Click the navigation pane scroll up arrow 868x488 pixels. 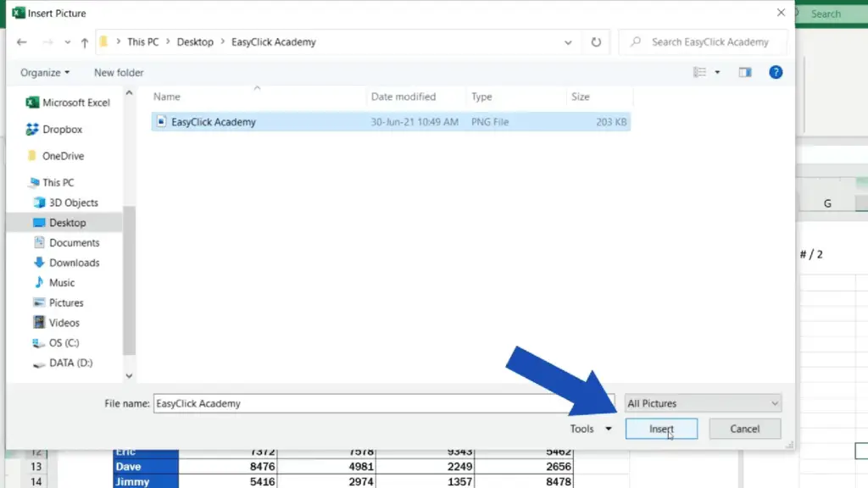pyautogui.click(x=129, y=93)
